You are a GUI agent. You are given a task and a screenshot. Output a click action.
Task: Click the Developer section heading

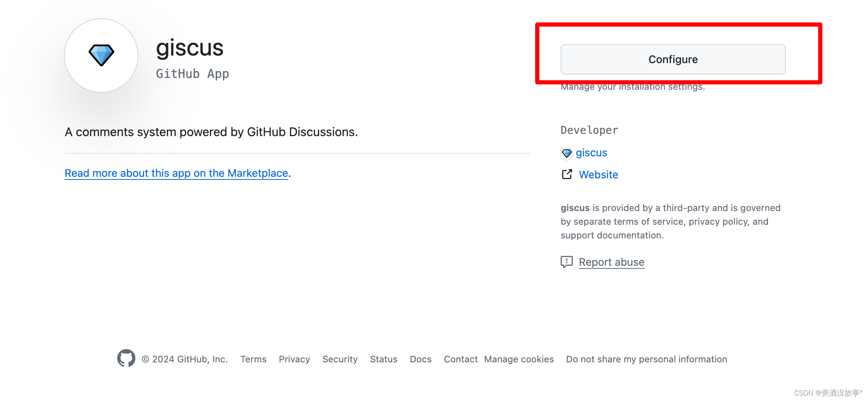589,130
